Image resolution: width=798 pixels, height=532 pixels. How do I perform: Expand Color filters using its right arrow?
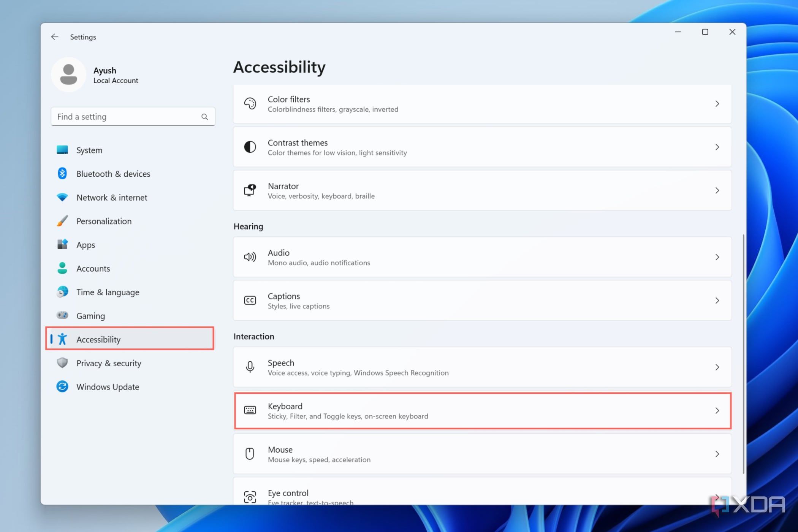click(717, 103)
